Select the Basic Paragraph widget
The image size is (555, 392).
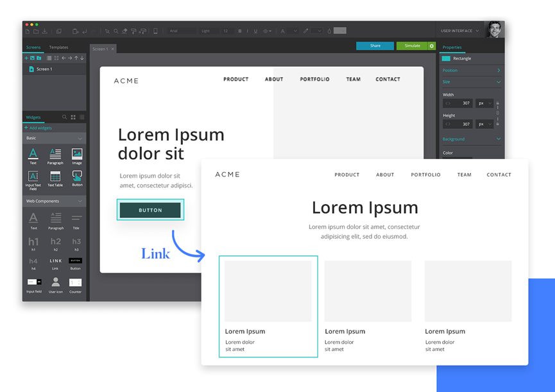tap(55, 157)
